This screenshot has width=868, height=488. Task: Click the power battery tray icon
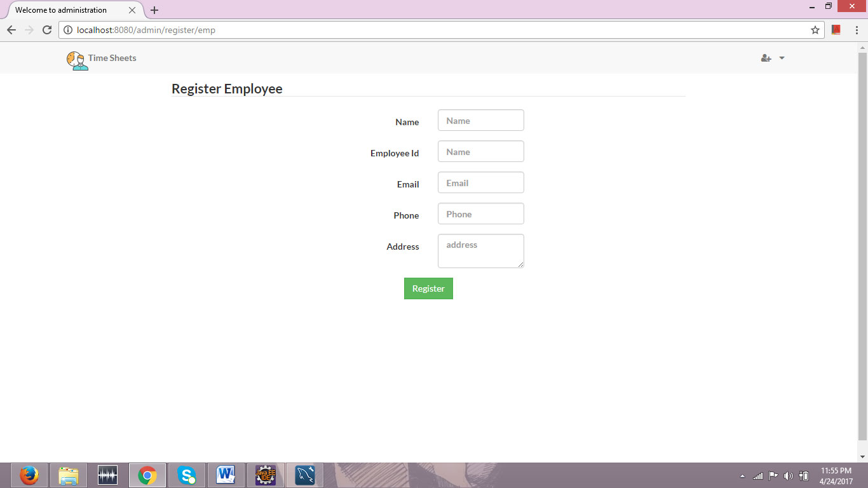pyautogui.click(x=804, y=476)
